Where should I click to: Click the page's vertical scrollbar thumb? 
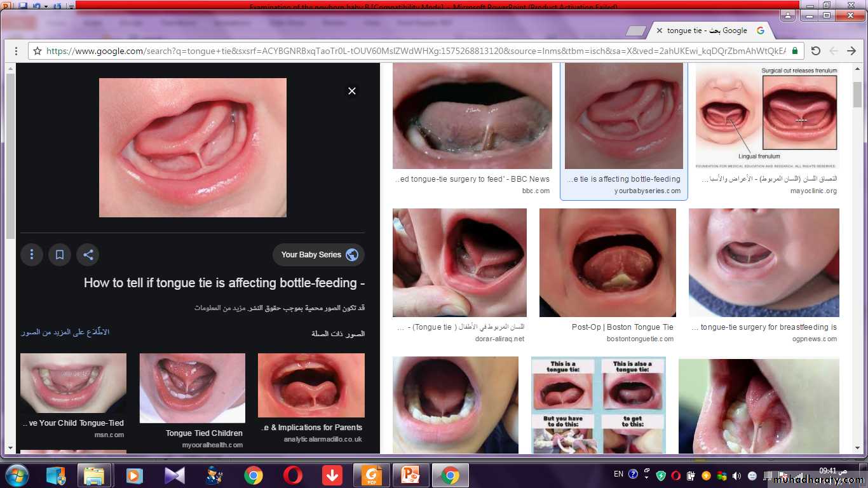click(857, 95)
